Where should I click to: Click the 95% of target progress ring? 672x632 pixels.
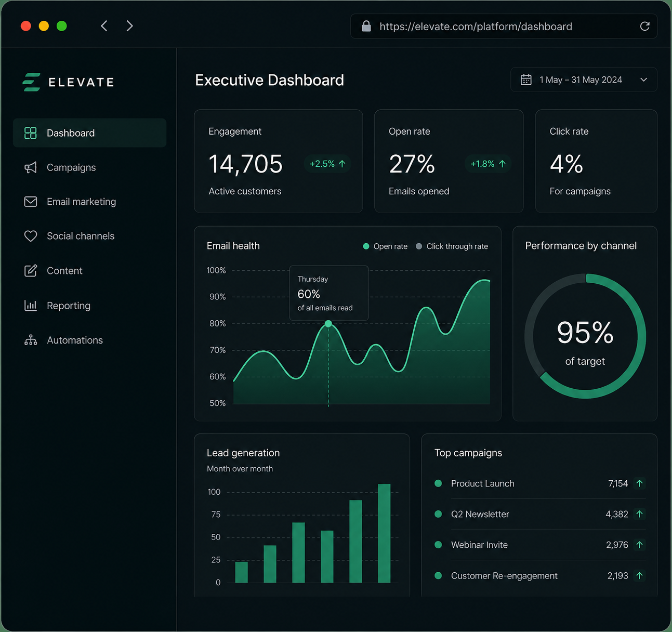coord(585,336)
